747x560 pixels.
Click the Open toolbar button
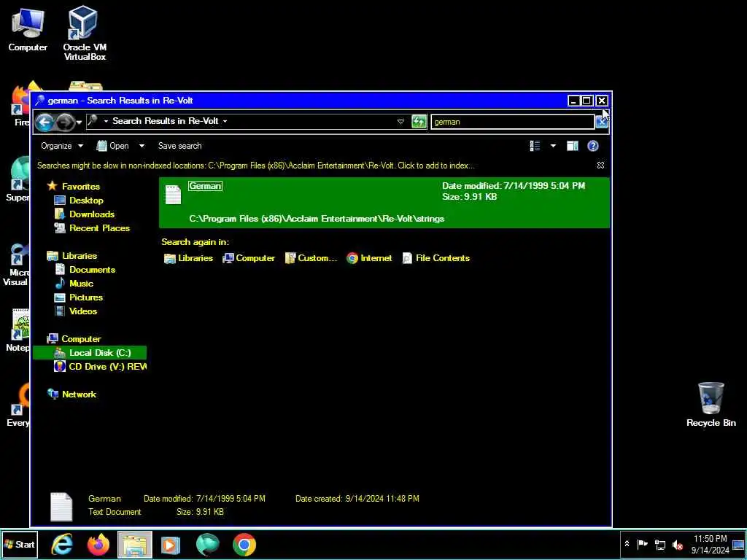(x=113, y=146)
